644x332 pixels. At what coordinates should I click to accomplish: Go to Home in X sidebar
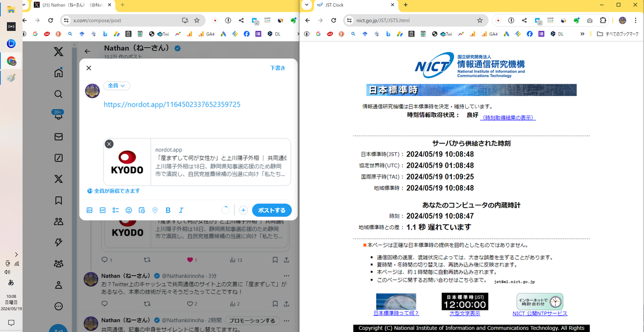58,73
